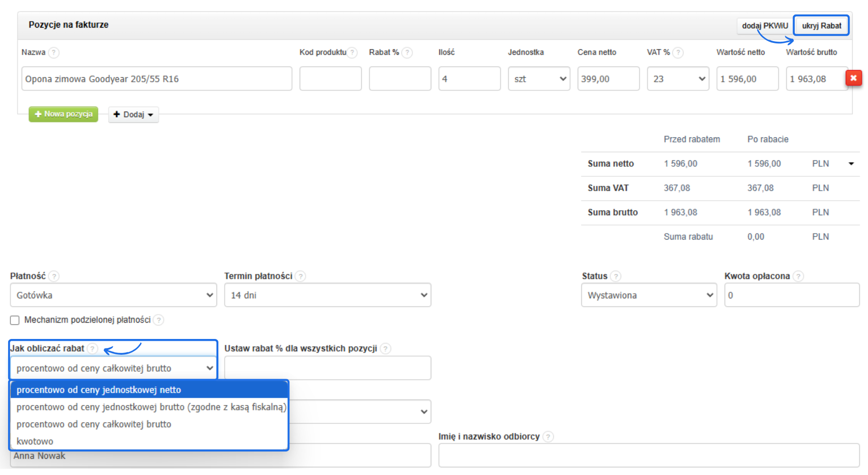Delete invoice row with red X icon
Image resolution: width=868 pixels, height=475 pixels.
[x=853, y=78]
